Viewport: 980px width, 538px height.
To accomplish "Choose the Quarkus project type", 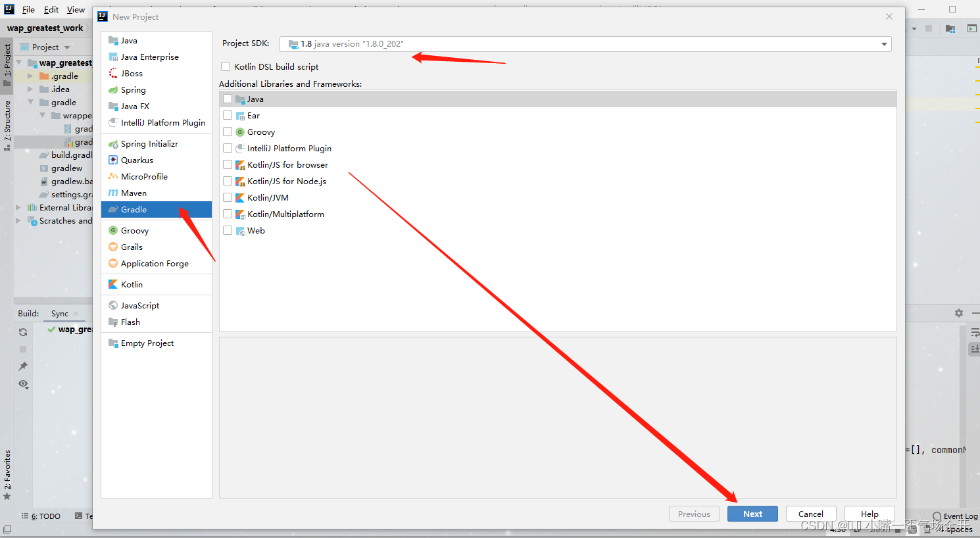I will point(157,160).
